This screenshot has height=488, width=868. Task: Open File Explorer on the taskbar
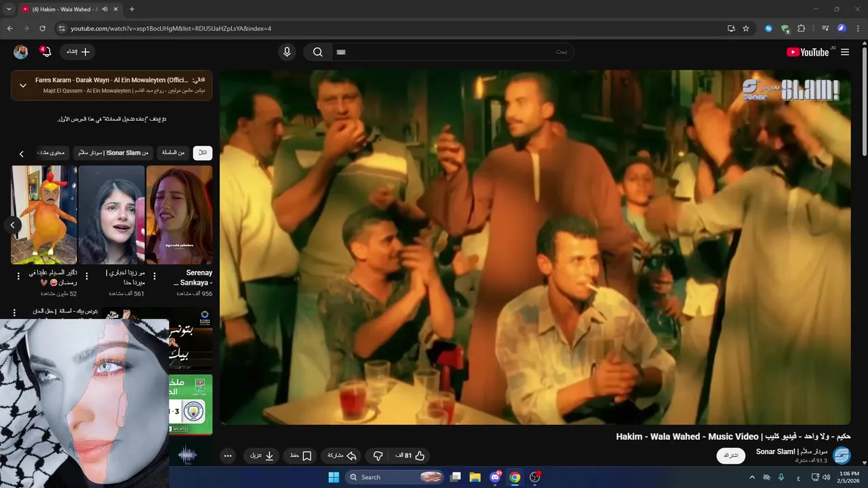tap(475, 477)
